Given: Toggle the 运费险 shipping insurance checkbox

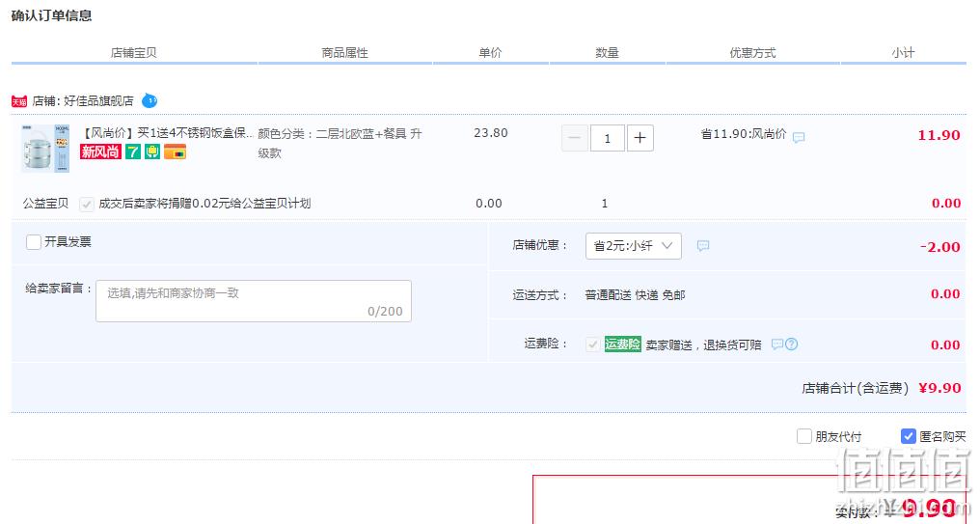Looking at the screenshot, I should 592,345.
